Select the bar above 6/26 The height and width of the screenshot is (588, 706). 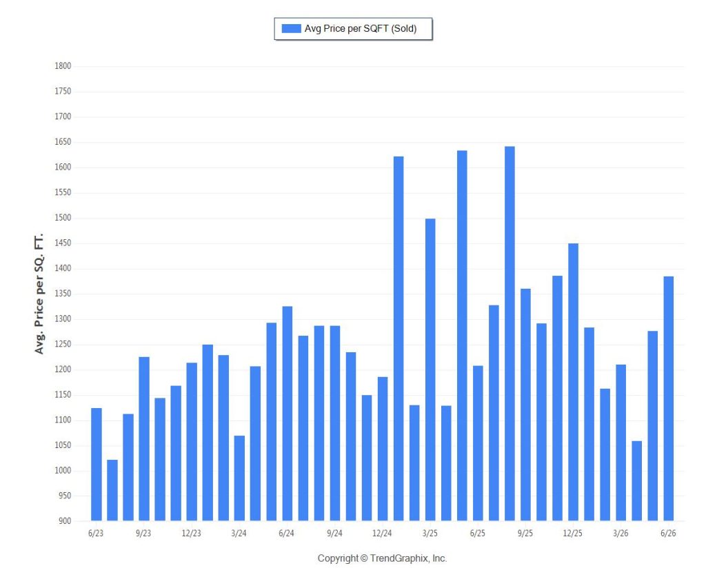[669, 398]
